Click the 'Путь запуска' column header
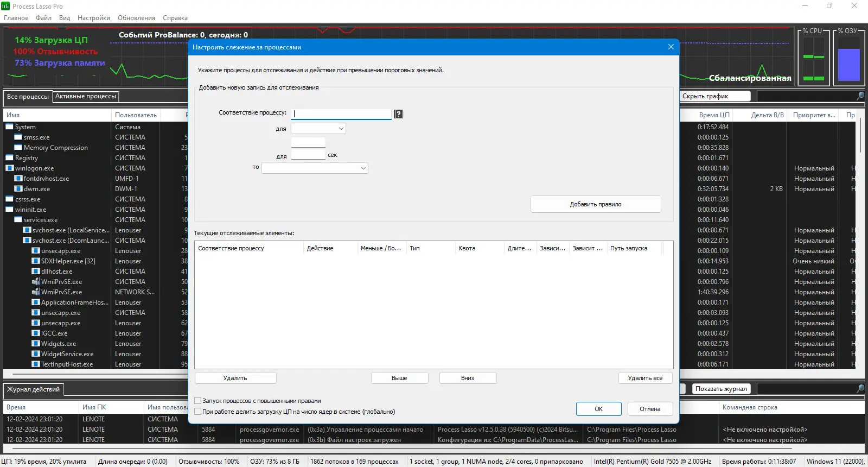868x467 pixels. click(635, 248)
